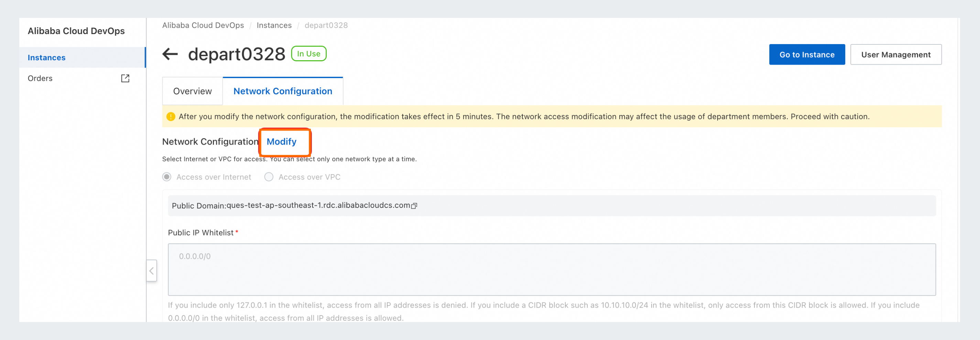The height and width of the screenshot is (340, 980).
Task: Collapse the sidebar with chevron handle
Action: tap(151, 271)
